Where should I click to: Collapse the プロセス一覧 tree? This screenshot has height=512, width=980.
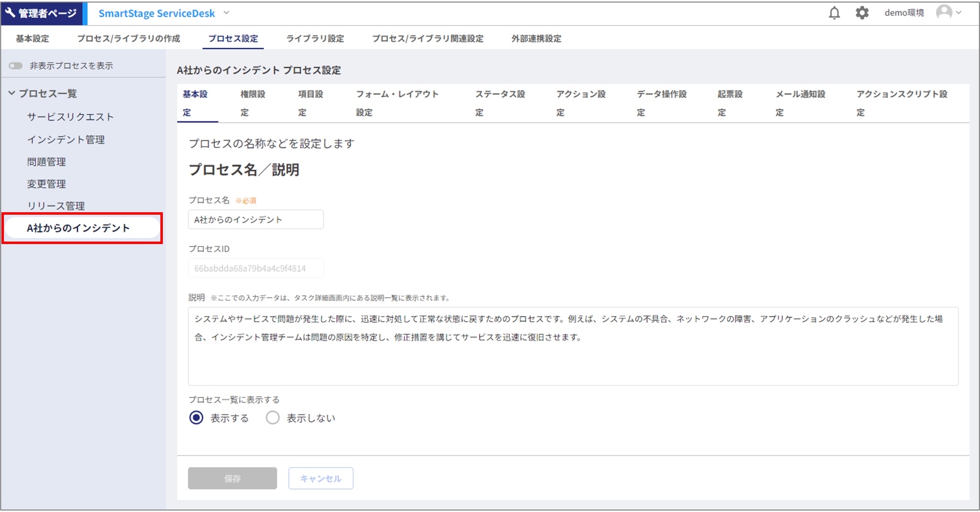click(12, 93)
